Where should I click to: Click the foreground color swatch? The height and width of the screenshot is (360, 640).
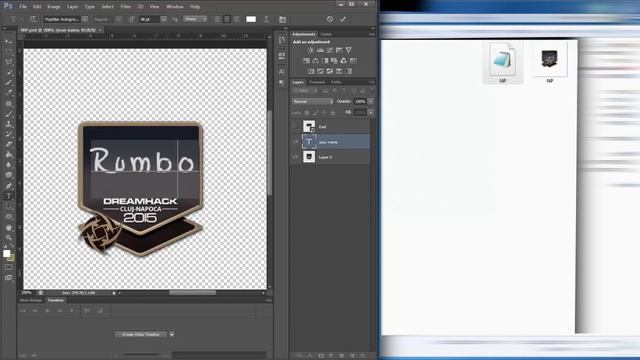(x=7, y=253)
